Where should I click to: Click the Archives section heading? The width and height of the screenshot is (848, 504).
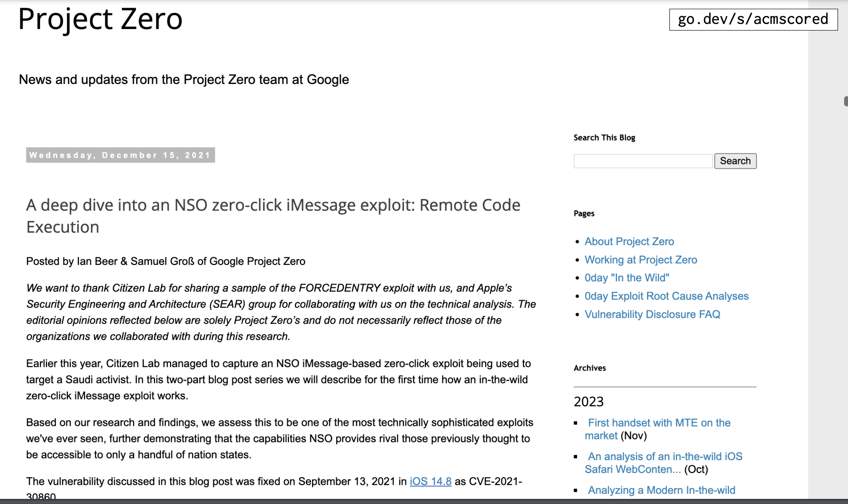[x=589, y=368]
